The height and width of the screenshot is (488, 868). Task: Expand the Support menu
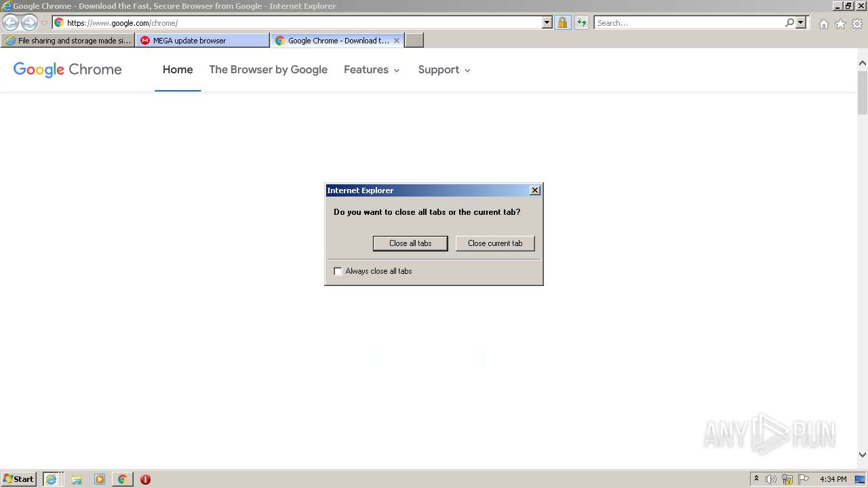(x=444, y=70)
